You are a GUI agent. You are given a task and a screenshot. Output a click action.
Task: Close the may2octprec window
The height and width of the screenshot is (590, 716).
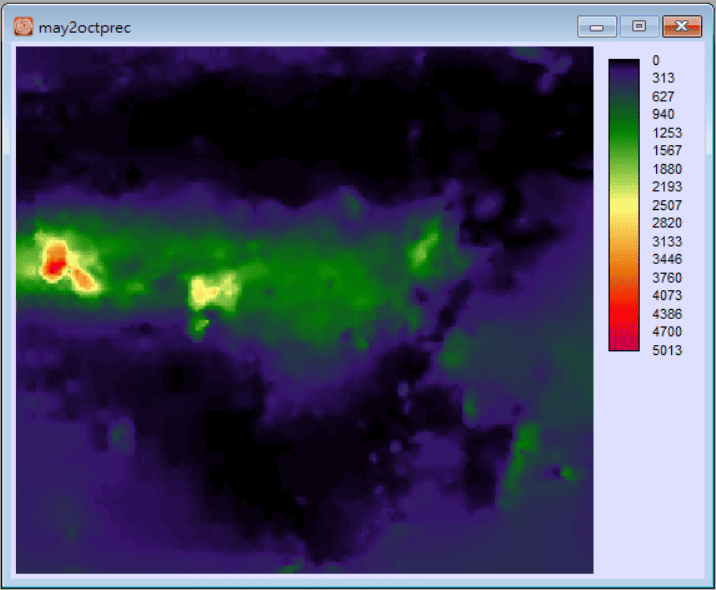point(682,26)
